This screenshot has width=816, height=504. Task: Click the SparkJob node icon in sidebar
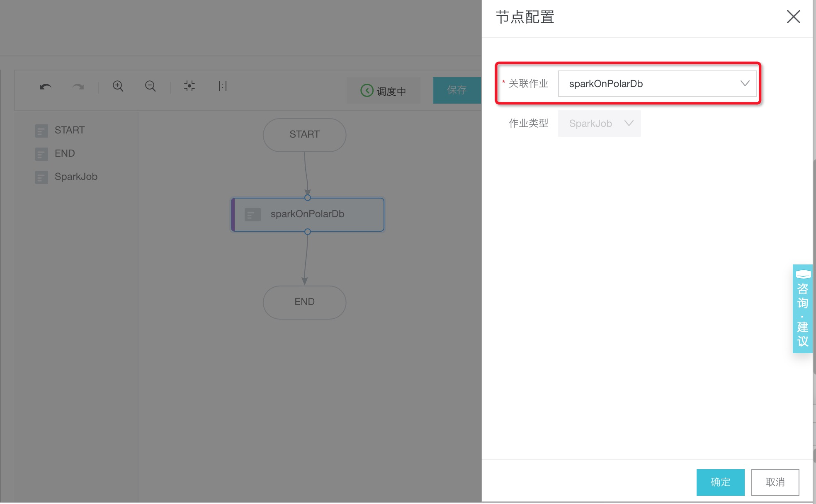(41, 177)
